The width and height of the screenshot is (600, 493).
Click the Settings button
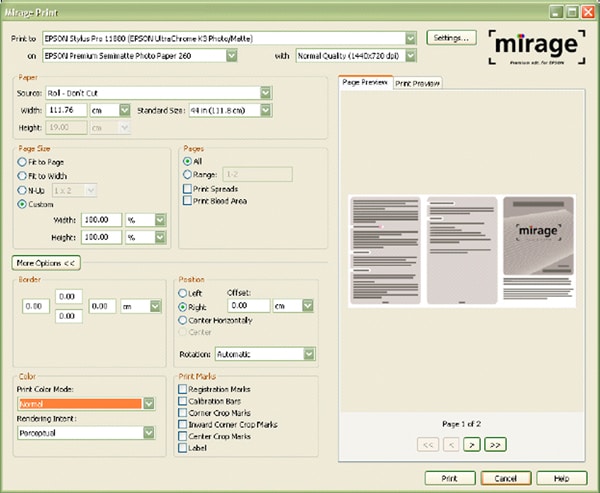(453, 37)
